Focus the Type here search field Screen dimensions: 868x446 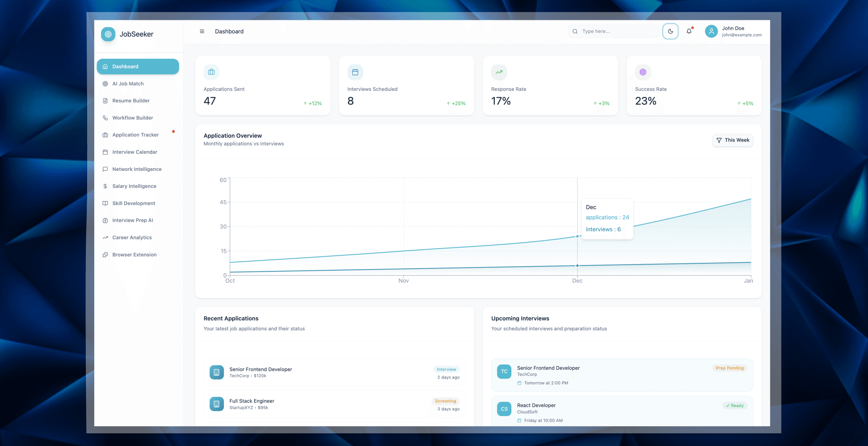coord(617,31)
